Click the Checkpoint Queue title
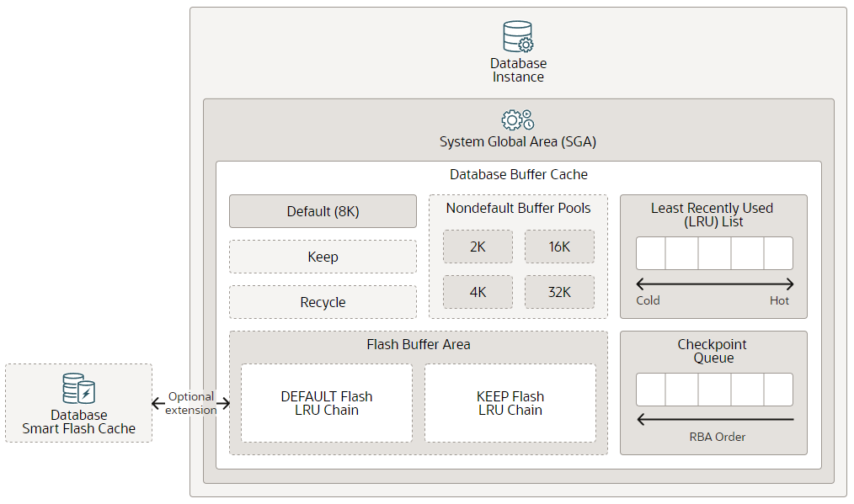Image resolution: width=854 pixels, height=504 pixels. [x=713, y=351]
